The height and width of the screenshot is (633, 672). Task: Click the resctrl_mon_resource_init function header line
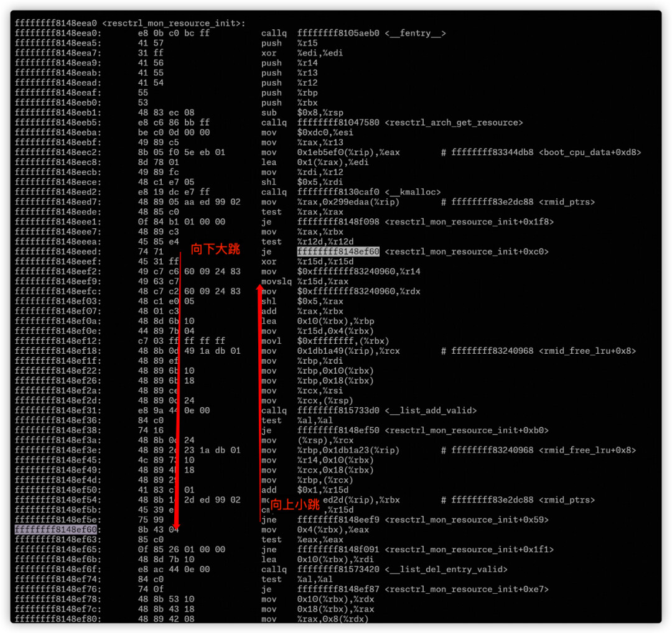pyautogui.click(x=129, y=23)
